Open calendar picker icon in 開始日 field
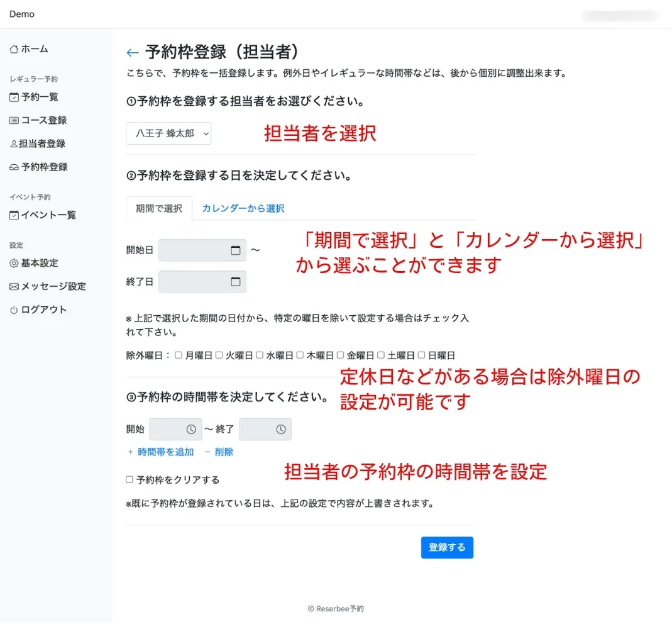672x624 pixels. tap(236, 250)
